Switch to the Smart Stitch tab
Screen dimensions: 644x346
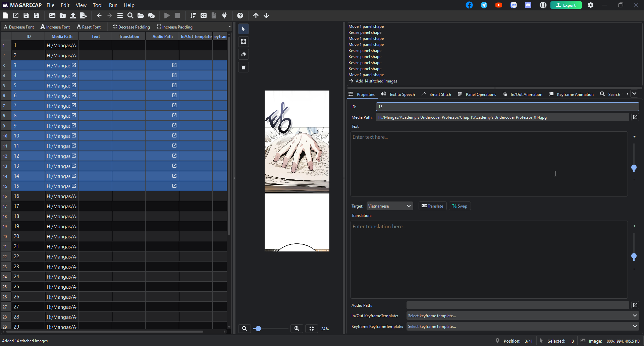tap(436, 94)
